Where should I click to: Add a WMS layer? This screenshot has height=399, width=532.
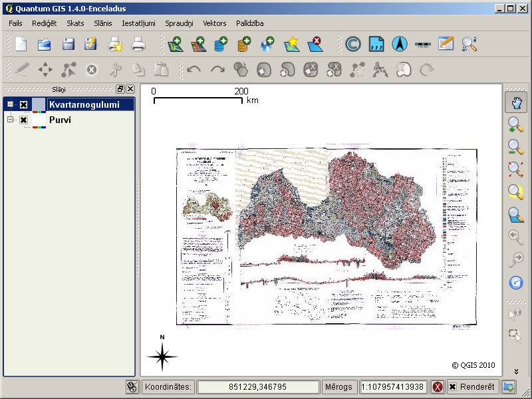267,44
